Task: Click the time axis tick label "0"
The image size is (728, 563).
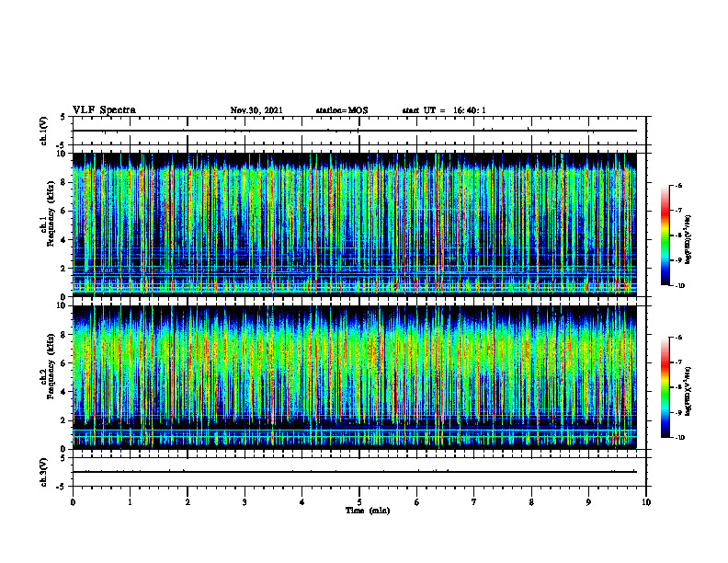Action: click(73, 502)
